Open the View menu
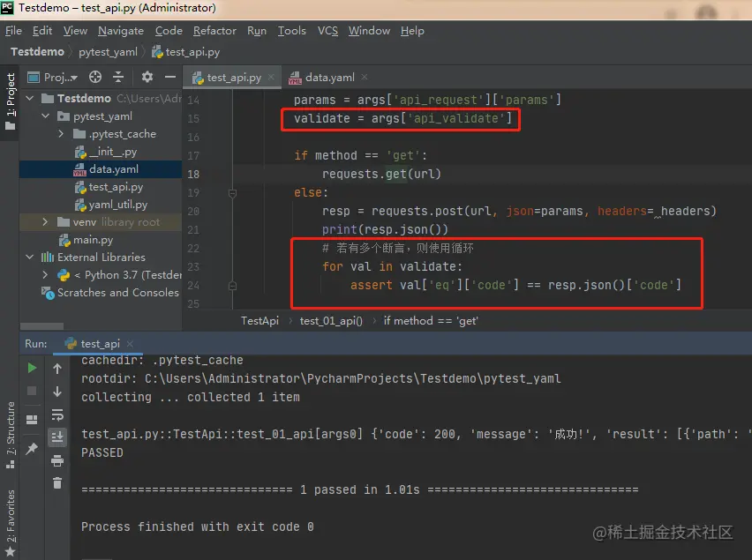This screenshot has width=752, height=560. (x=75, y=31)
